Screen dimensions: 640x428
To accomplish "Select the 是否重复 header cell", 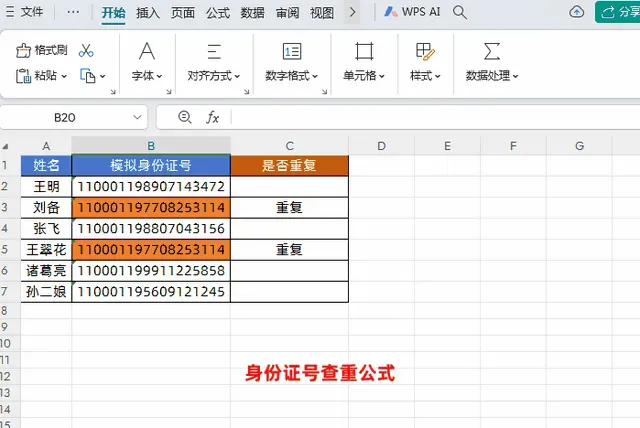I will [x=289, y=165].
